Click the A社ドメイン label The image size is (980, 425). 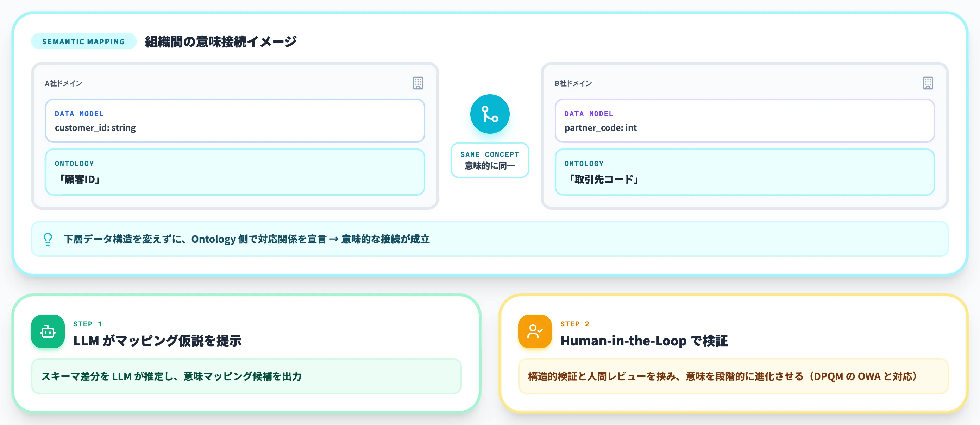(x=63, y=83)
